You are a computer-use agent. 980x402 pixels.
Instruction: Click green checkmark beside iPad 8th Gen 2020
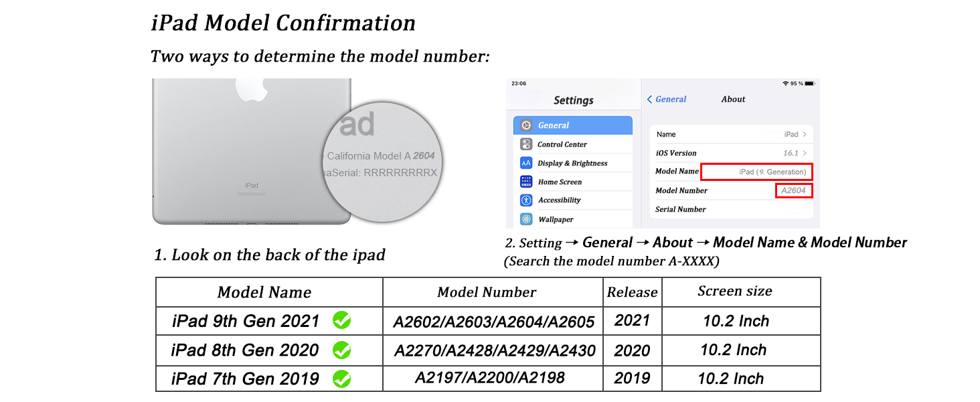pyautogui.click(x=341, y=350)
